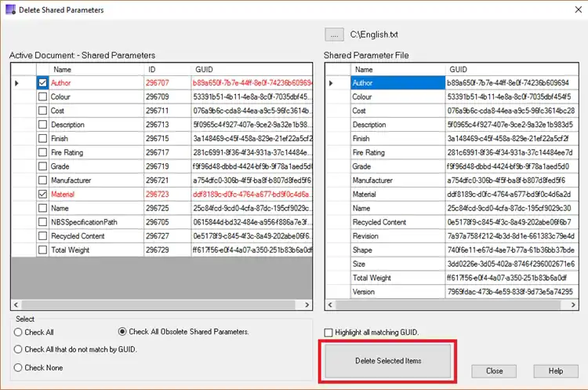Select the Check All radio option

18,332
